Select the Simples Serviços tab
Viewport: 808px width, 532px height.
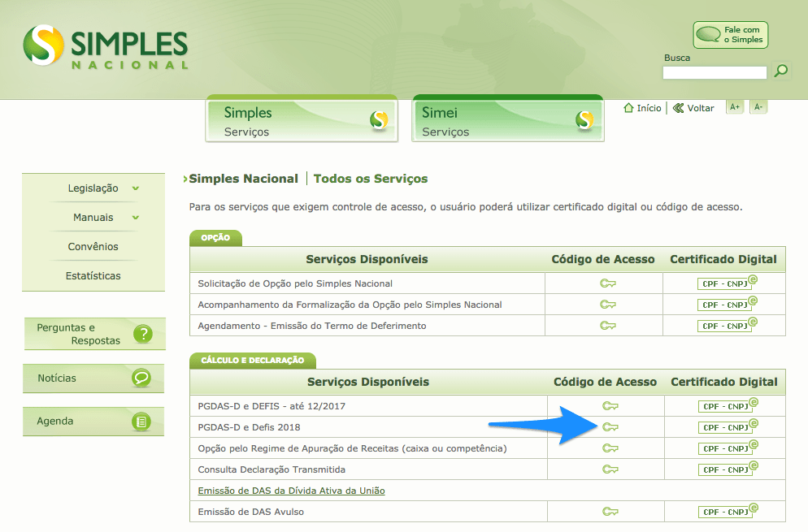[x=301, y=116]
